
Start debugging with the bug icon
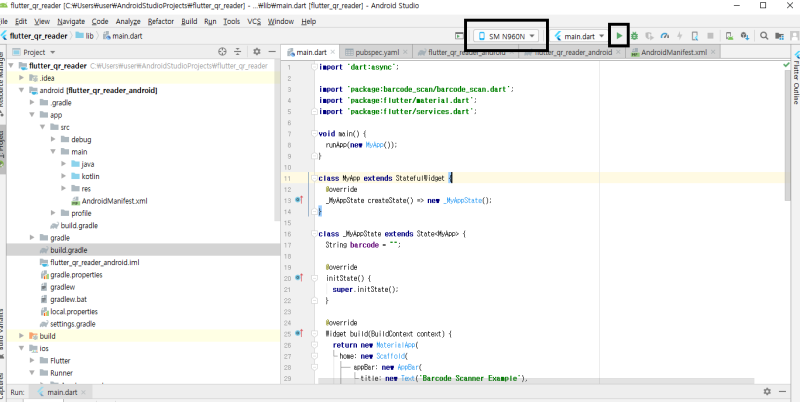click(x=634, y=36)
